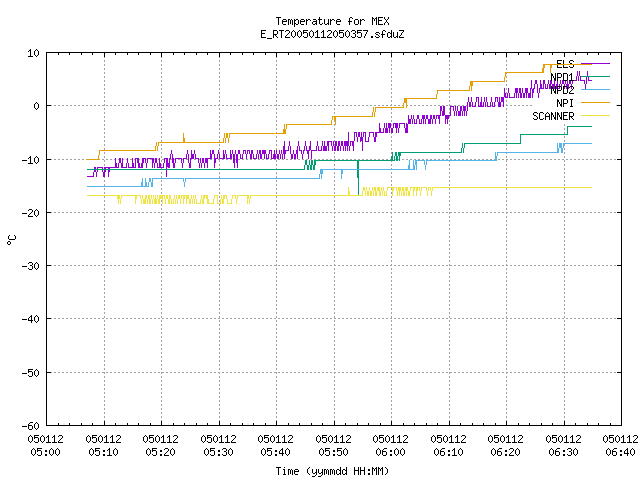
Task: Click the y-axis label -30
Action: 31,266
